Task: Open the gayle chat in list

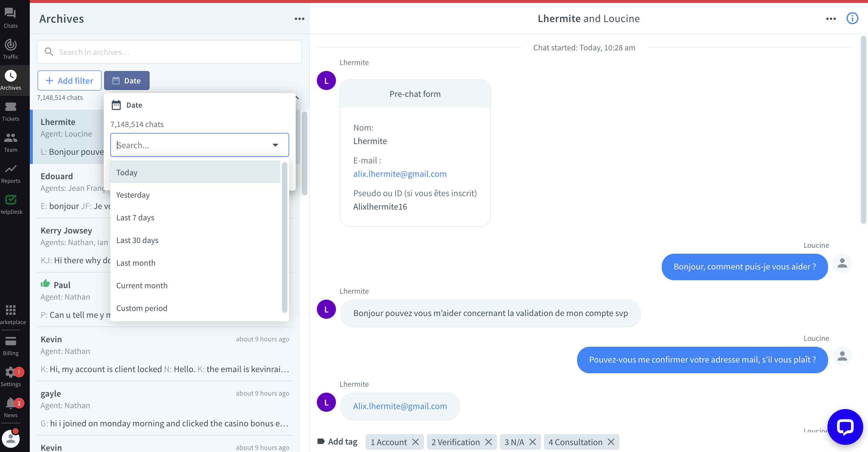Action: tap(165, 408)
